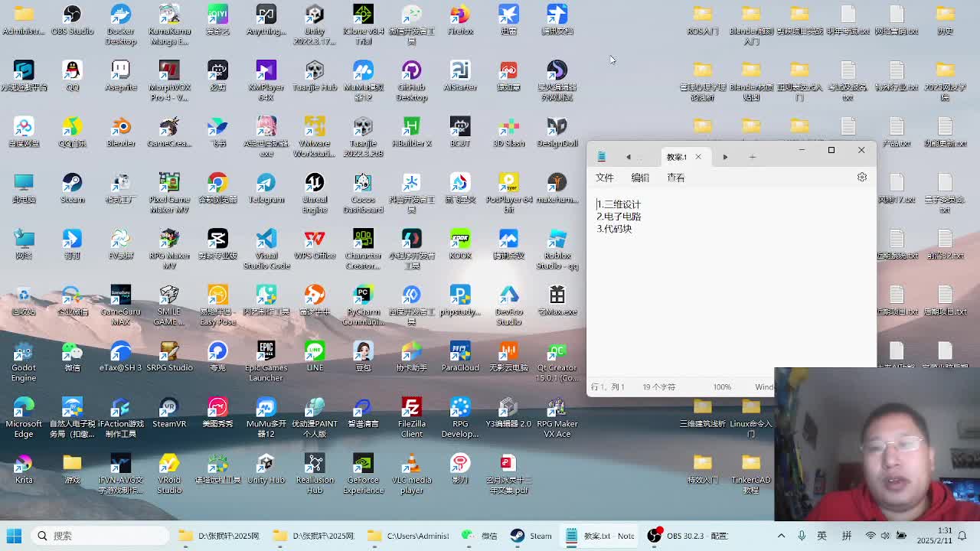Select the Microsoft Edge desktop icon
The height and width of the screenshot is (551, 980).
(24, 417)
